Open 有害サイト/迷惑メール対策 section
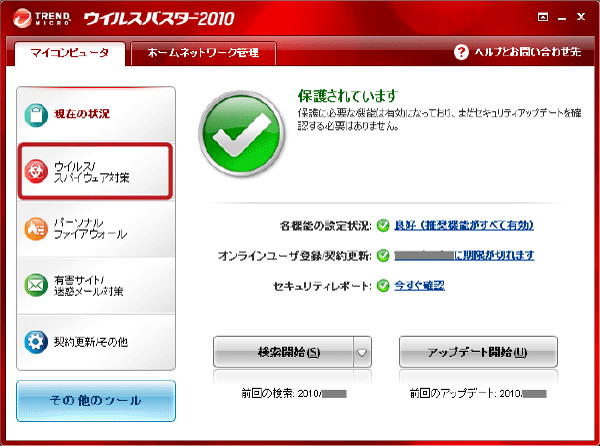Image resolution: width=600 pixels, height=446 pixels. pos(96,285)
